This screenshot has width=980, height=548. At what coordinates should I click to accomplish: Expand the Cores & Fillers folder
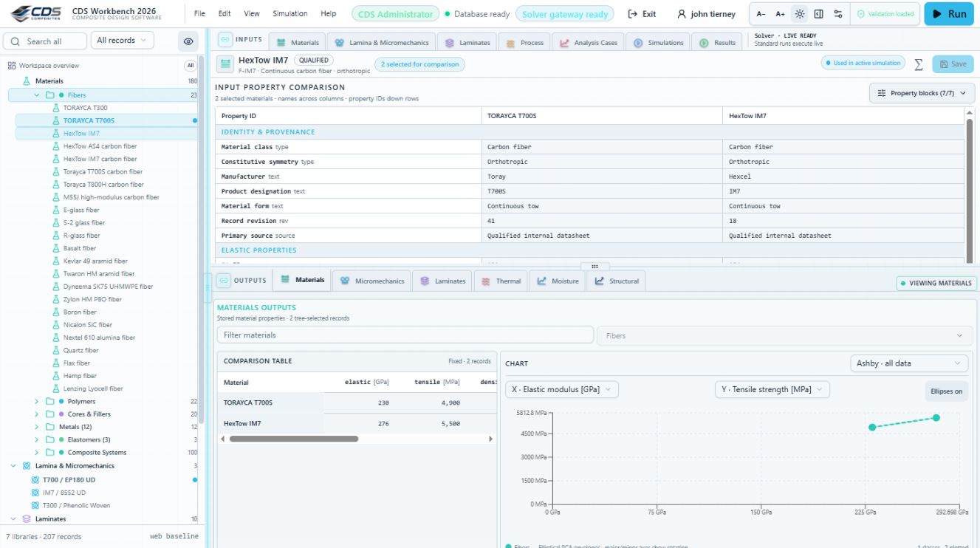tap(37, 414)
